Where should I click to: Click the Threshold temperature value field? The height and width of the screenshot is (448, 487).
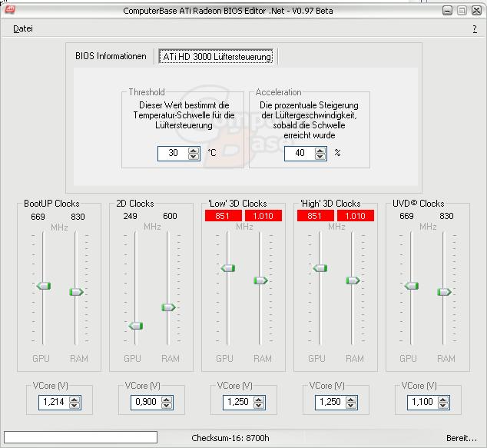[173, 153]
